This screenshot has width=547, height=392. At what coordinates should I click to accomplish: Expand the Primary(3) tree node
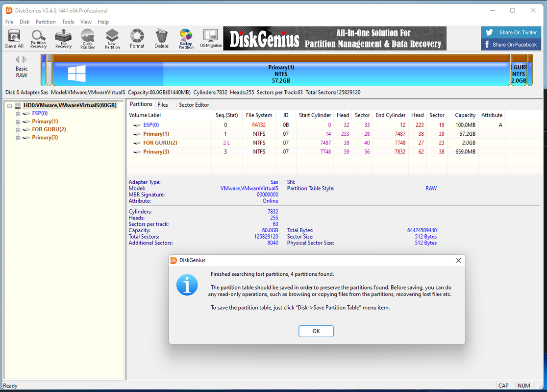coord(18,138)
